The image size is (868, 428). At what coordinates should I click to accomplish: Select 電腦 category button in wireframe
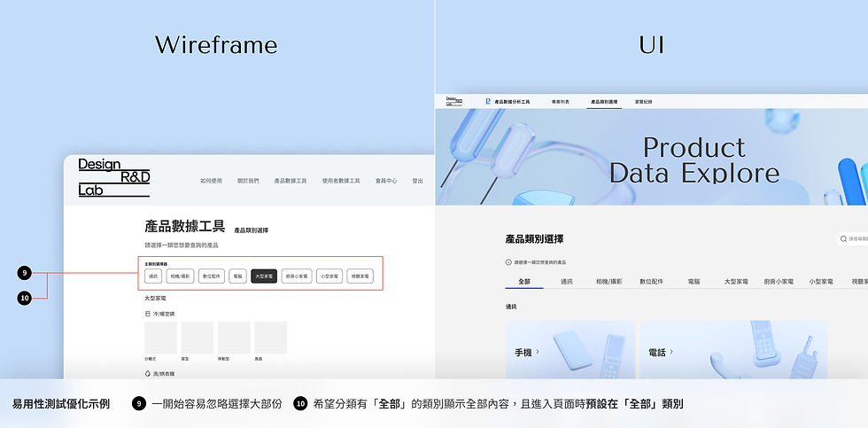pos(237,276)
